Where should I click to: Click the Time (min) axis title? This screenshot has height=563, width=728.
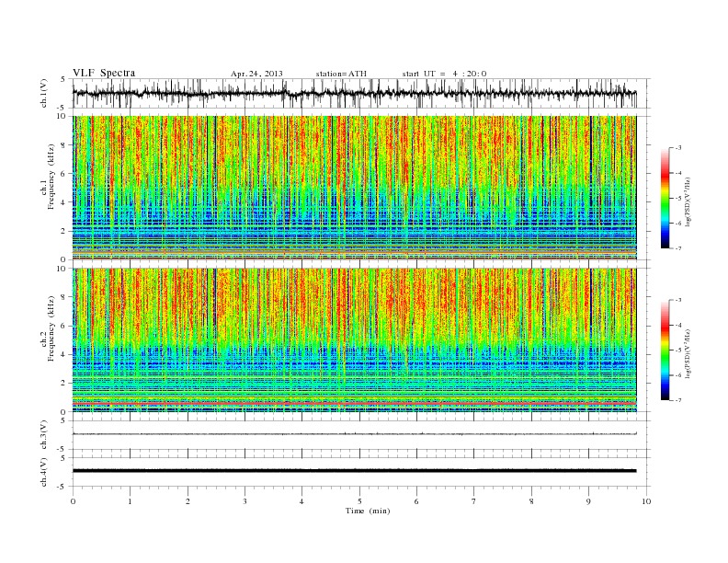pos(368,511)
